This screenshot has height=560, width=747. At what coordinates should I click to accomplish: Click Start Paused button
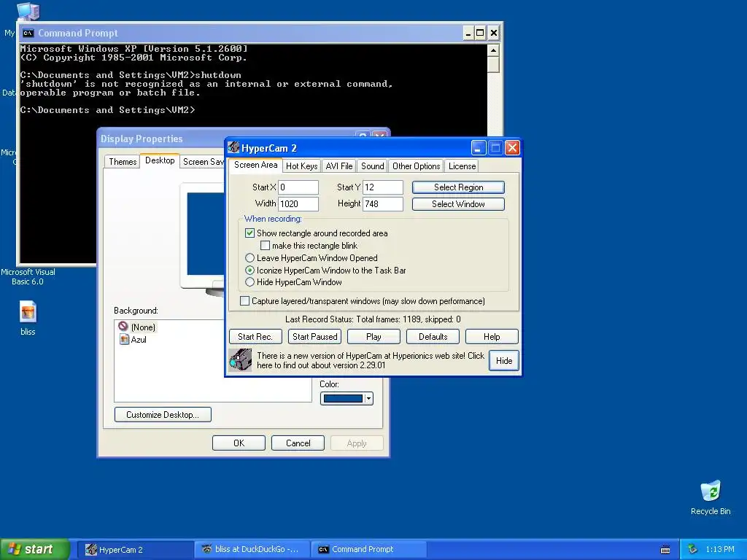pos(314,336)
